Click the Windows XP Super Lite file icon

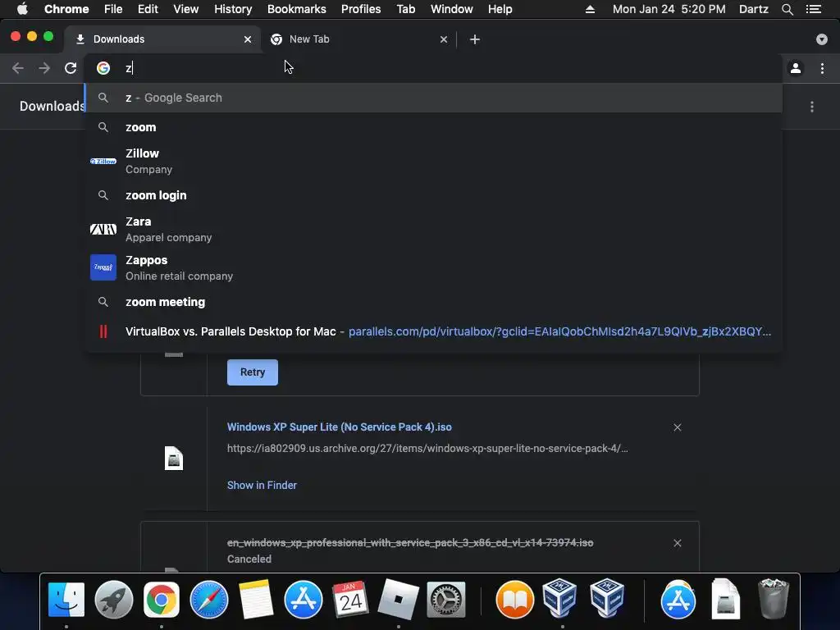click(x=174, y=458)
